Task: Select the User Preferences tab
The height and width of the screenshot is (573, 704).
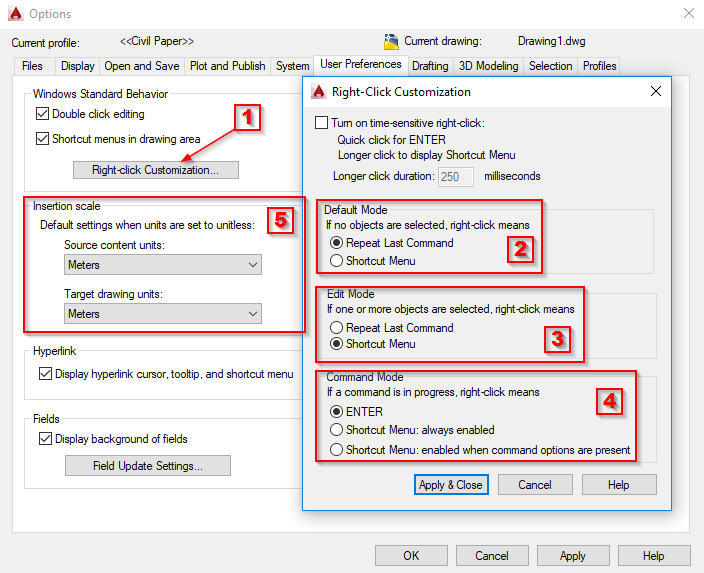Action: click(x=361, y=65)
